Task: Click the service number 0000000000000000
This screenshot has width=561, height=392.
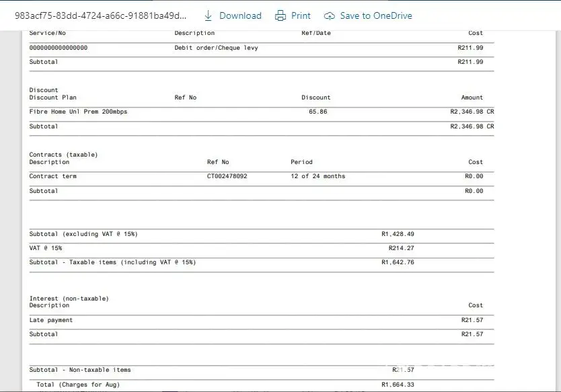Action: tap(59, 48)
